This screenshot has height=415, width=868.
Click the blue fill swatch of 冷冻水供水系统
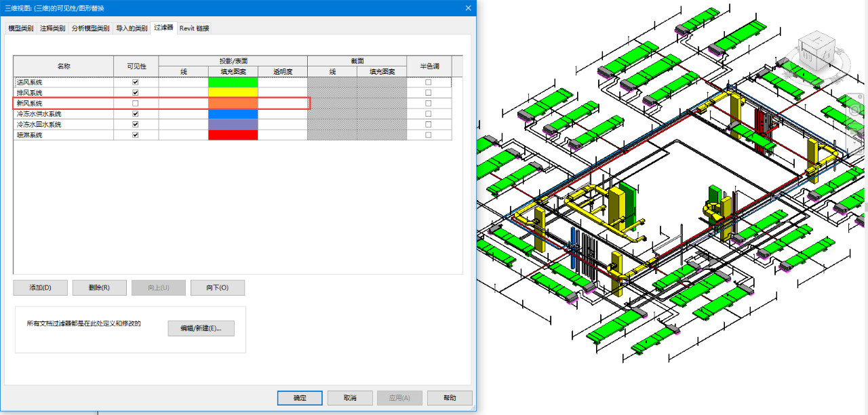click(x=233, y=114)
